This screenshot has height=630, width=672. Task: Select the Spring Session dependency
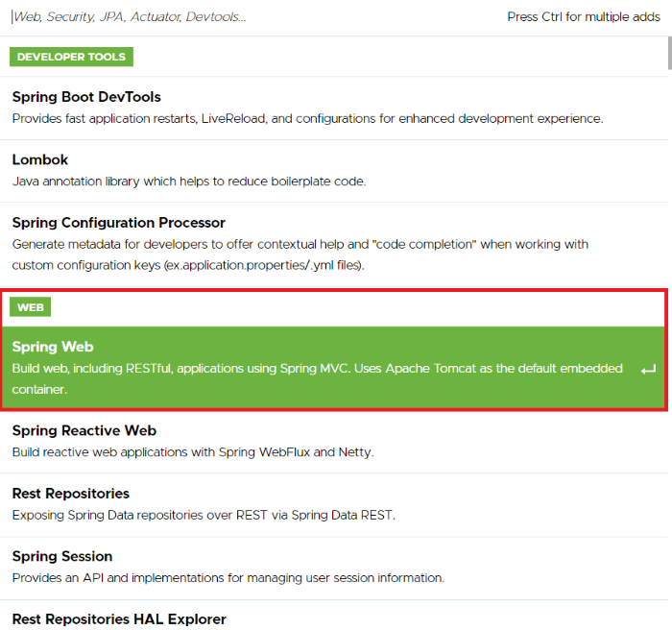tap(334, 568)
